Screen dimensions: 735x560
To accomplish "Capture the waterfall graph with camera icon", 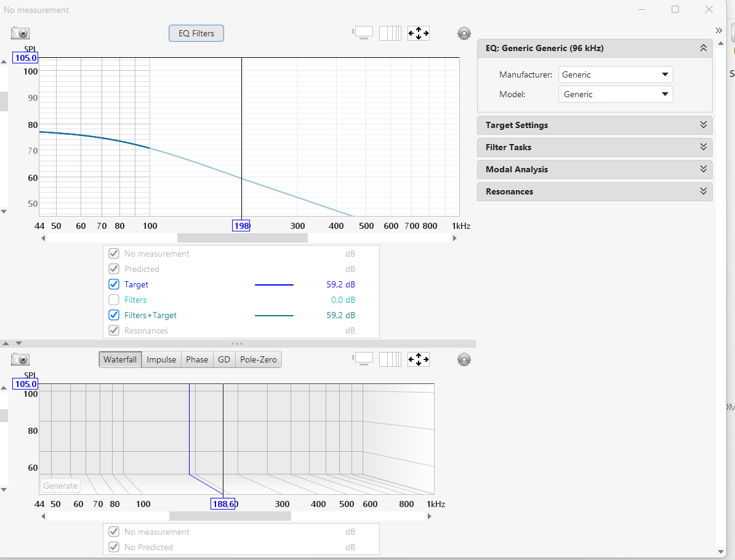I will click(20, 359).
